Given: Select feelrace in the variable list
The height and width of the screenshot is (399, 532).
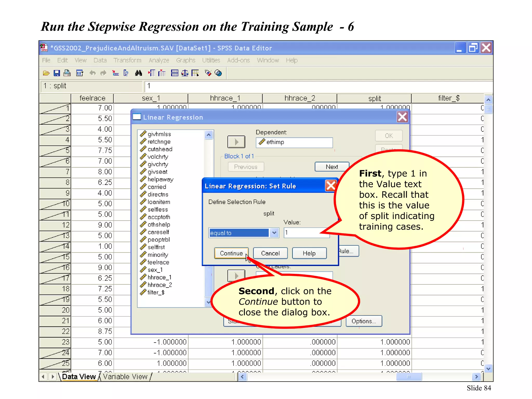Looking at the screenshot, I should pyautogui.click(x=158, y=262).
